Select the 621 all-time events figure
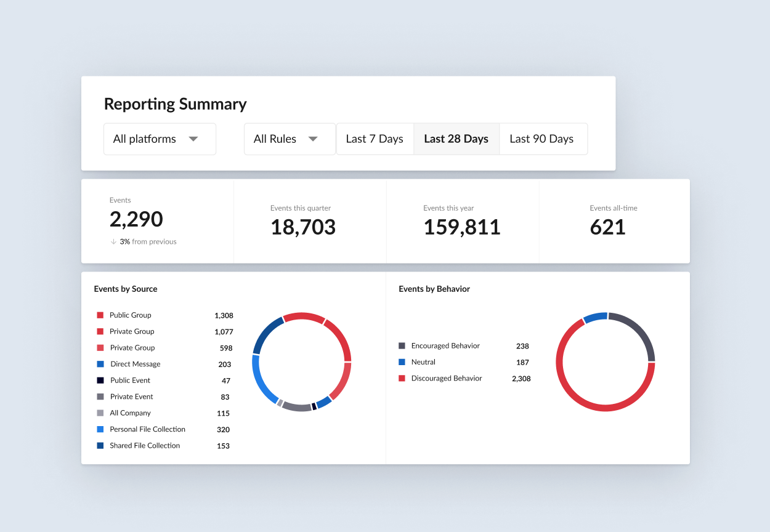This screenshot has width=770, height=532. 607,227
